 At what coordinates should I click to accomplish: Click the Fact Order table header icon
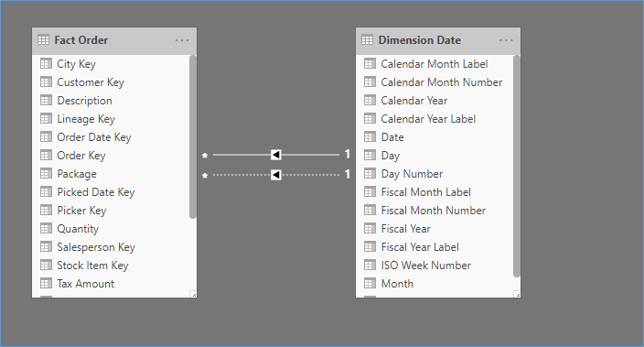coord(43,40)
